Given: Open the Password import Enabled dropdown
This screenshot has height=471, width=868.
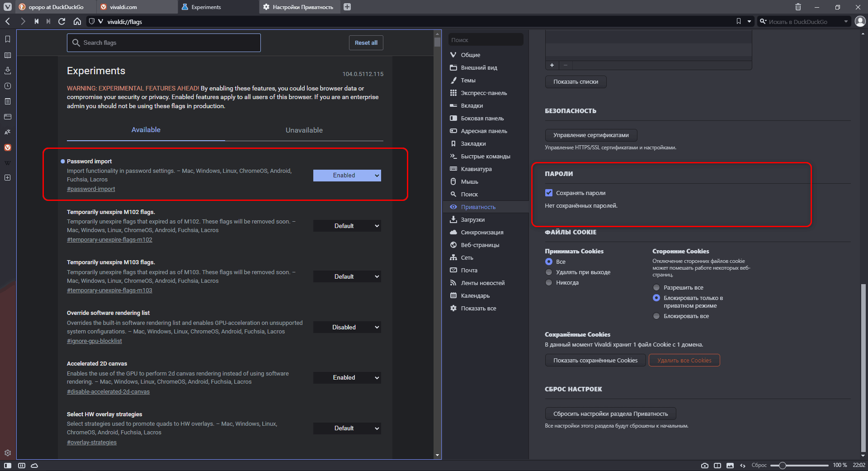Looking at the screenshot, I should pyautogui.click(x=347, y=176).
